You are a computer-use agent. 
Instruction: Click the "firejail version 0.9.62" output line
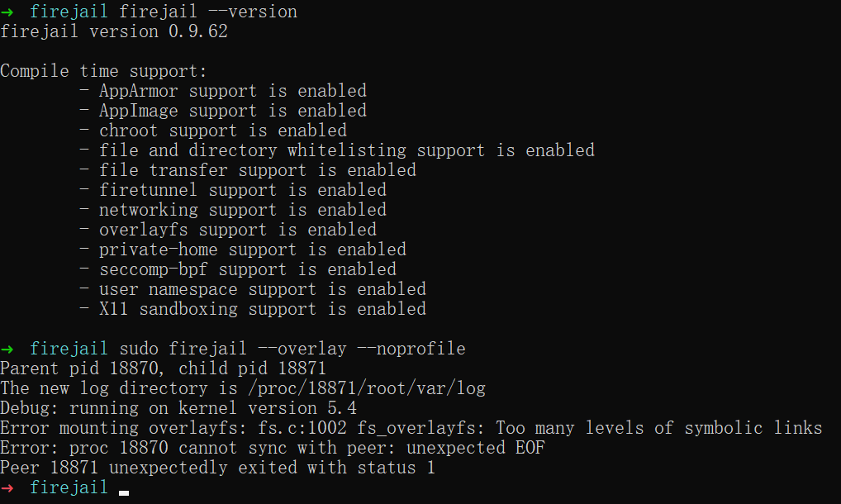(x=114, y=31)
